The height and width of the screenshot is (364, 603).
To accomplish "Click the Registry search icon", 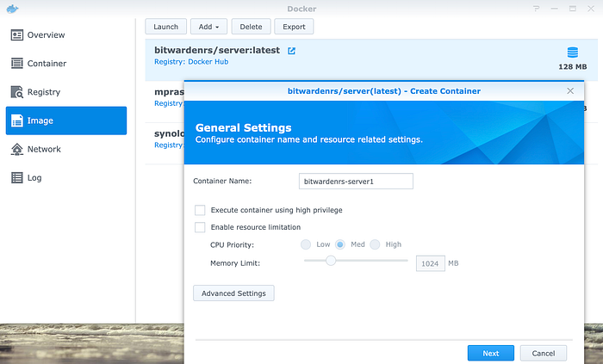I will [x=17, y=92].
